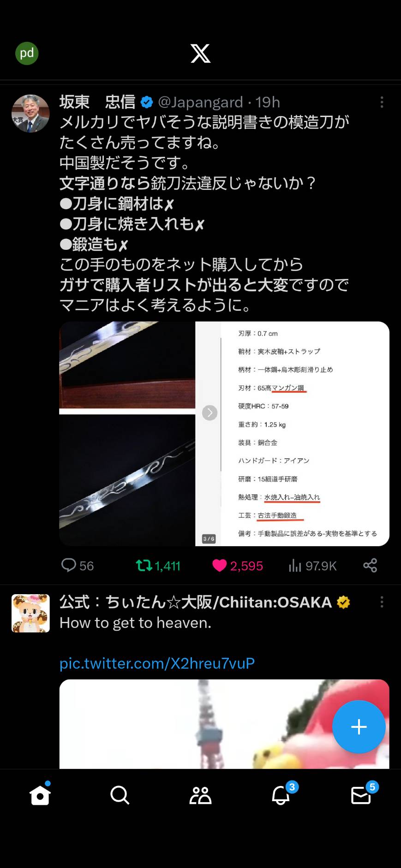Open the pd profile avatar menu

pos(27,53)
